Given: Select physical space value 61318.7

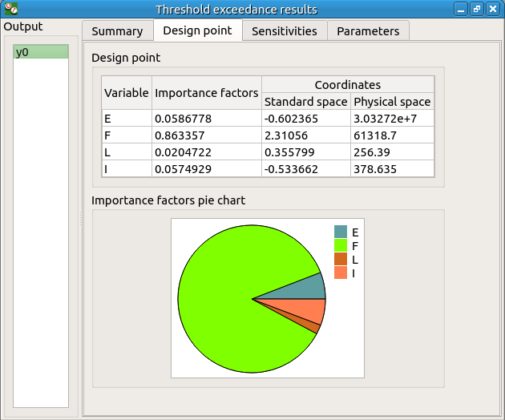Looking at the screenshot, I should (392, 135).
